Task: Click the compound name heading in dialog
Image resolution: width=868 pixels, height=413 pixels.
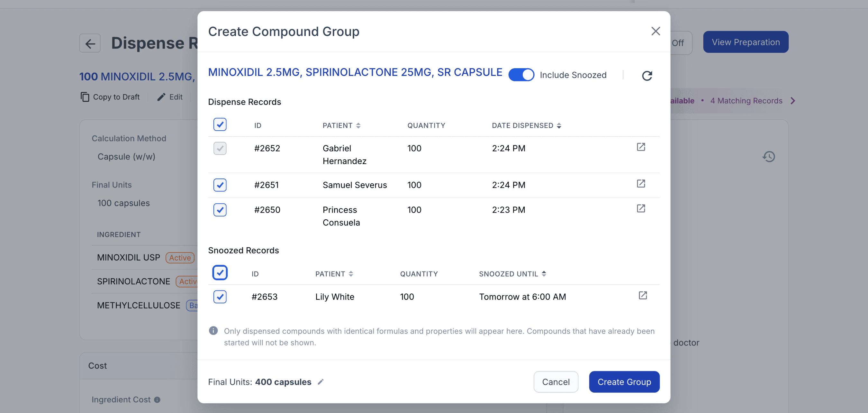Action: coord(355,72)
